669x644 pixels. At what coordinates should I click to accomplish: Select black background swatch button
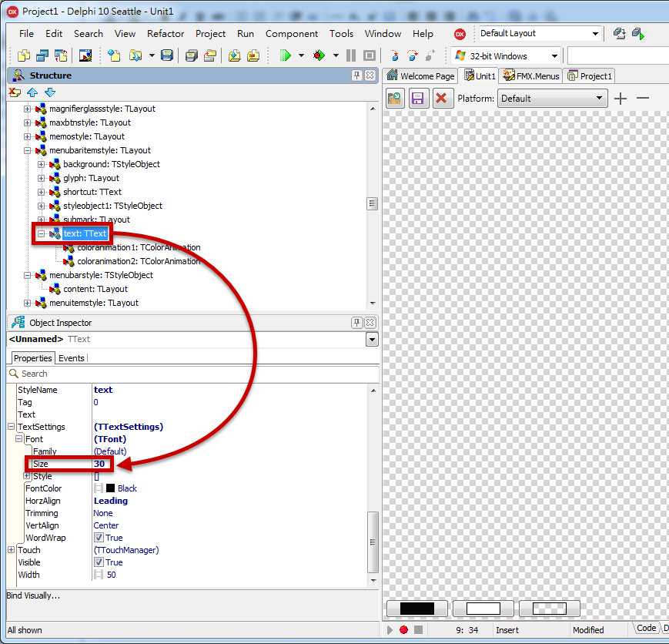[416, 608]
